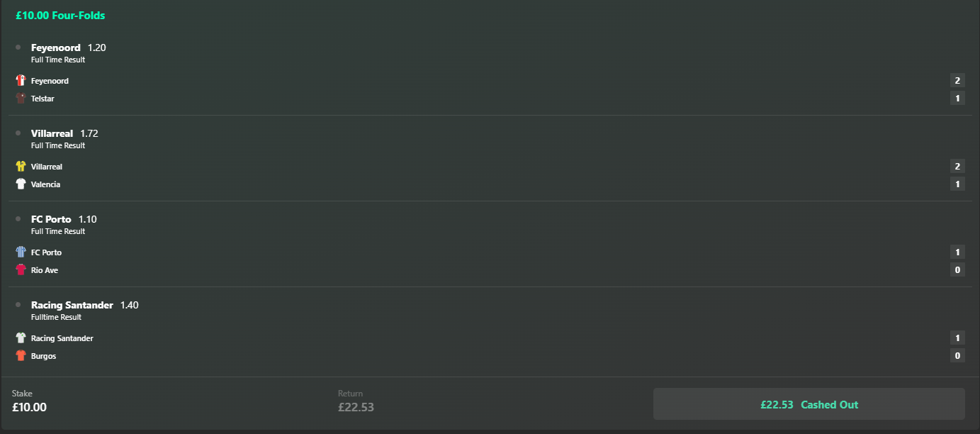
Task: Click the status dot beside FC Porto selection
Action: pos(18,219)
